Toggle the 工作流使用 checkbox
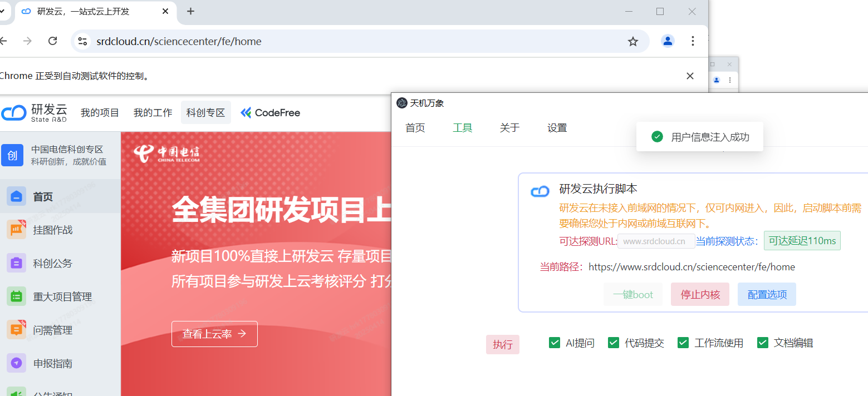This screenshot has width=868, height=396. pyautogui.click(x=683, y=343)
